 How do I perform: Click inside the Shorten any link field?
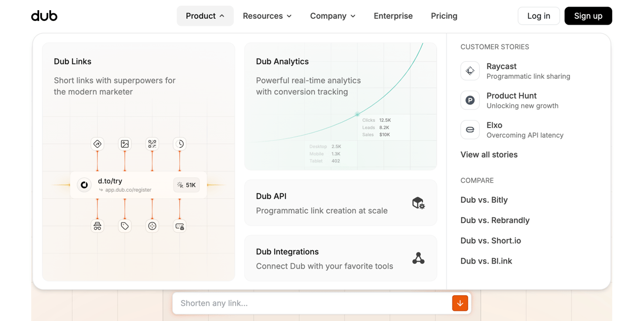click(x=301, y=303)
